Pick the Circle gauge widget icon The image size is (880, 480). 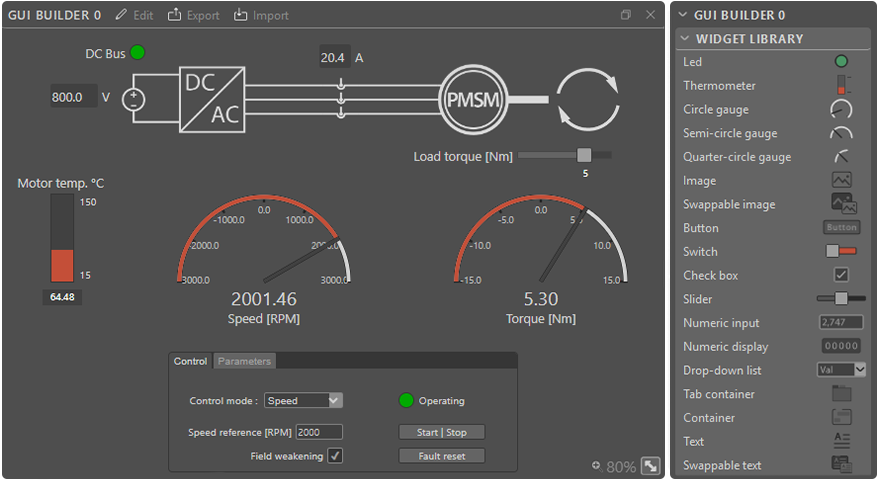point(841,109)
